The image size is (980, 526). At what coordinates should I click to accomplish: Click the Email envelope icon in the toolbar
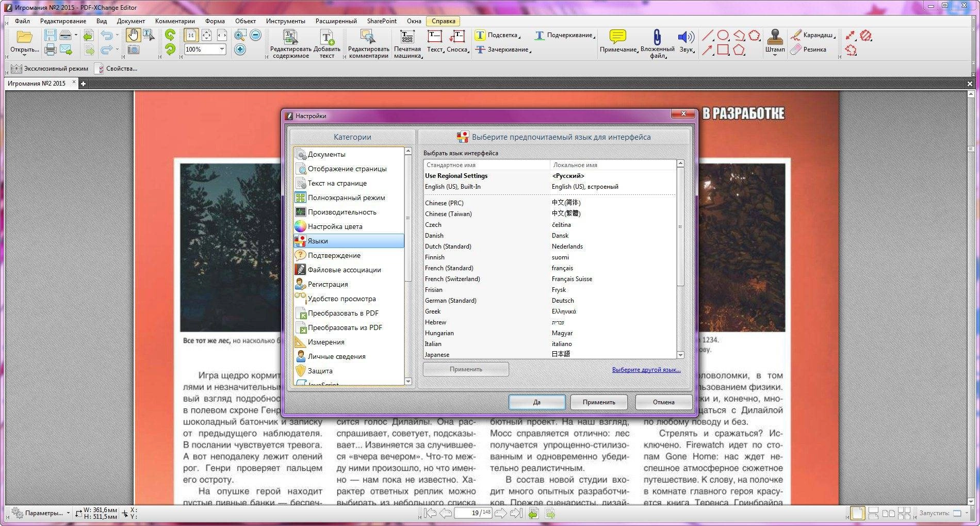coord(66,50)
